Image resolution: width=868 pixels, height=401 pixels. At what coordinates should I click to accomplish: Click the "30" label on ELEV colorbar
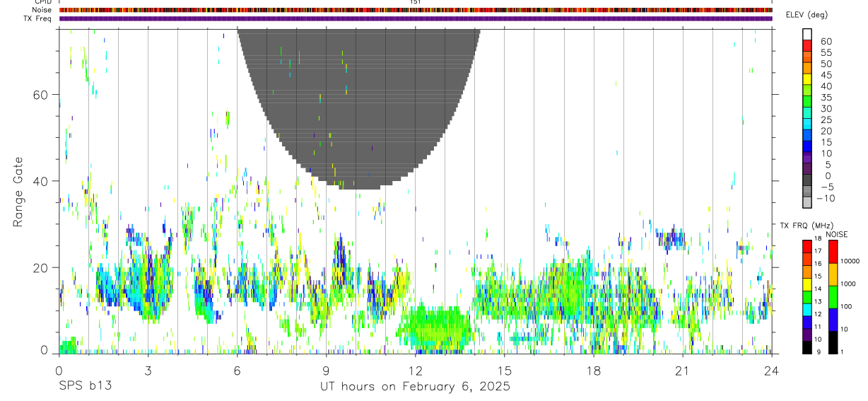pos(826,108)
